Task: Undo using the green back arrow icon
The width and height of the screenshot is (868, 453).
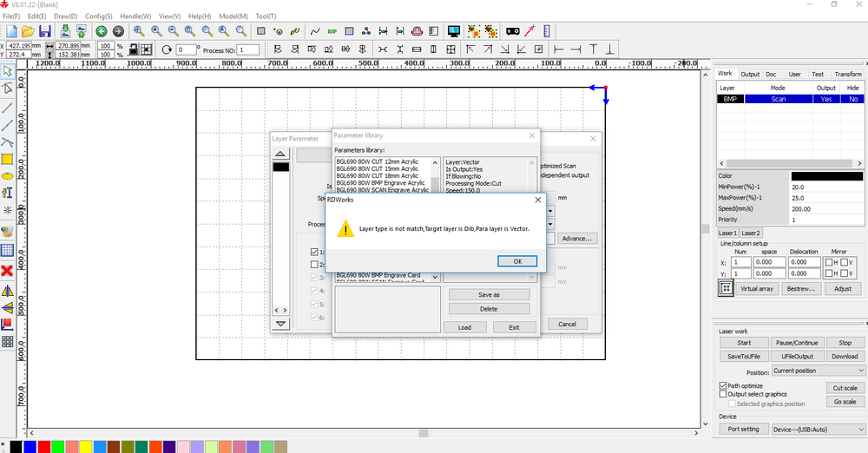Action: tap(102, 31)
